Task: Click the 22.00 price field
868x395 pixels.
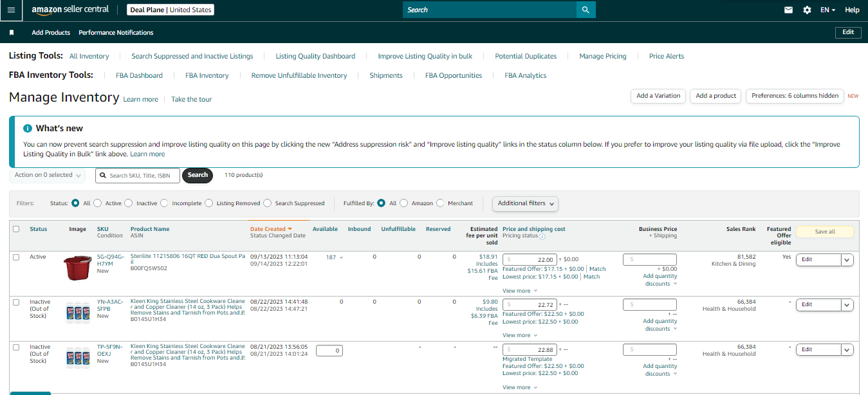Action: [x=530, y=260]
